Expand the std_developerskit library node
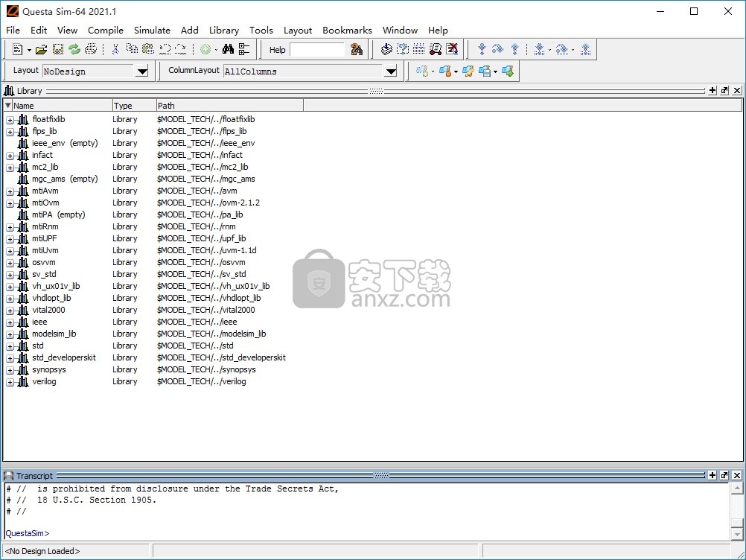Image resolution: width=746 pixels, height=560 pixels. (x=10, y=358)
